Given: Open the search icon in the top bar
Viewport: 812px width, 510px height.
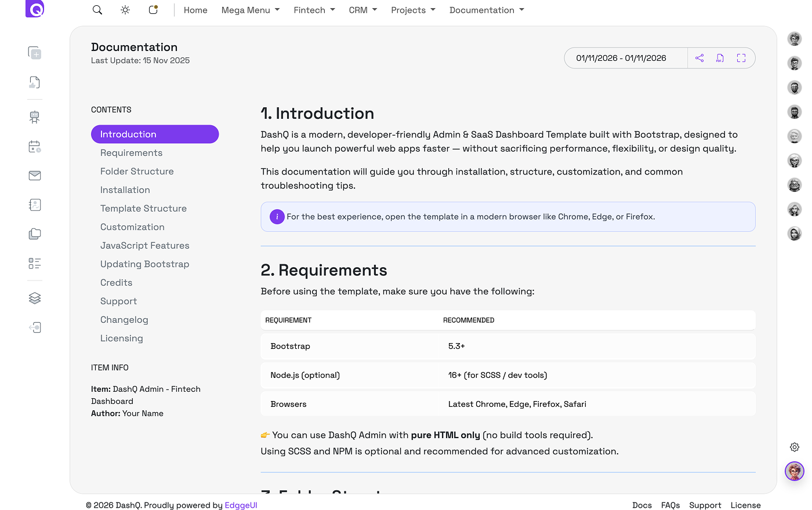Looking at the screenshot, I should (x=97, y=10).
